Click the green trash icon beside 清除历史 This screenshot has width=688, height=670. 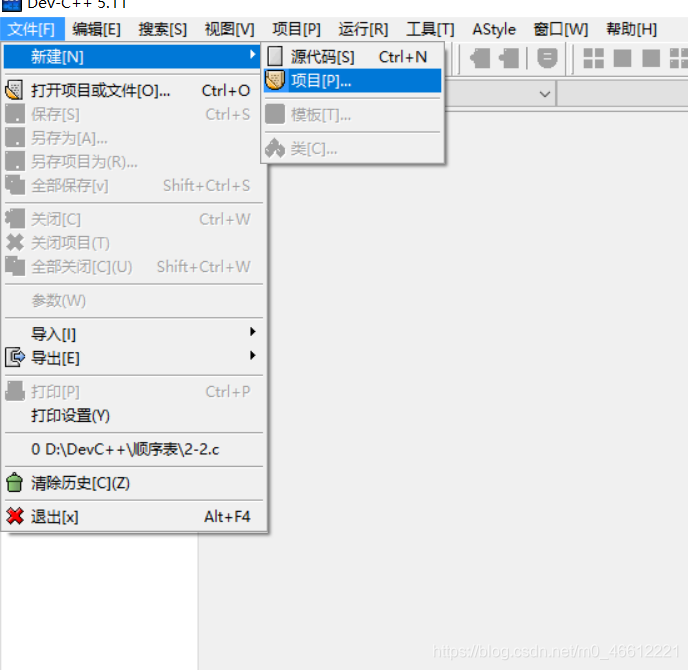click(14, 482)
